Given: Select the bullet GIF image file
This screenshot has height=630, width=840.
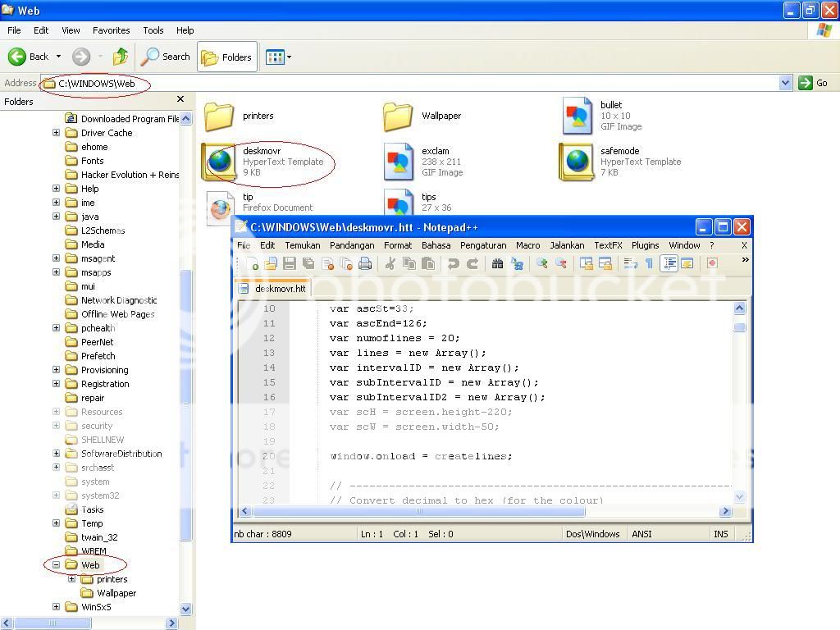Looking at the screenshot, I should coord(603,115).
